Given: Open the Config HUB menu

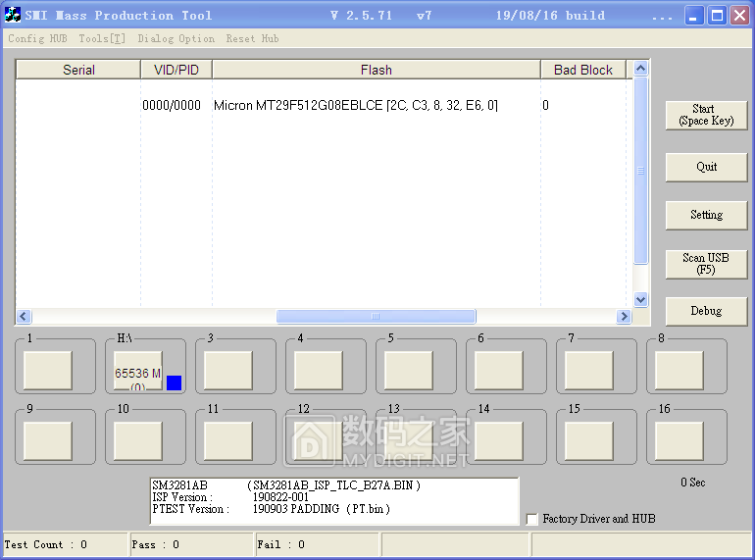Looking at the screenshot, I should [x=37, y=38].
